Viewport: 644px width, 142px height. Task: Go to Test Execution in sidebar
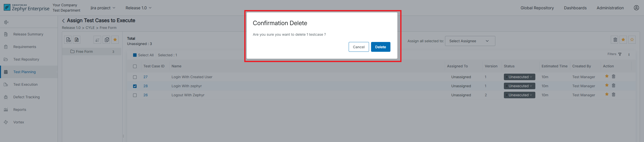(x=25, y=84)
